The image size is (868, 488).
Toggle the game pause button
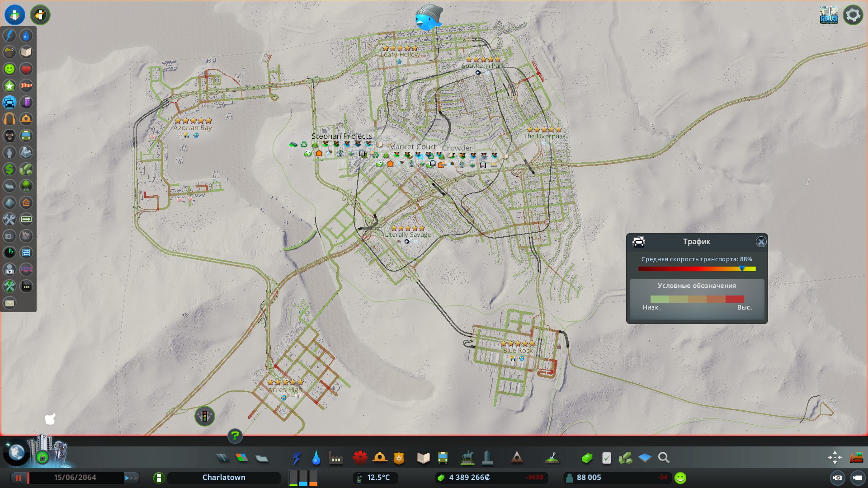tap(19, 478)
